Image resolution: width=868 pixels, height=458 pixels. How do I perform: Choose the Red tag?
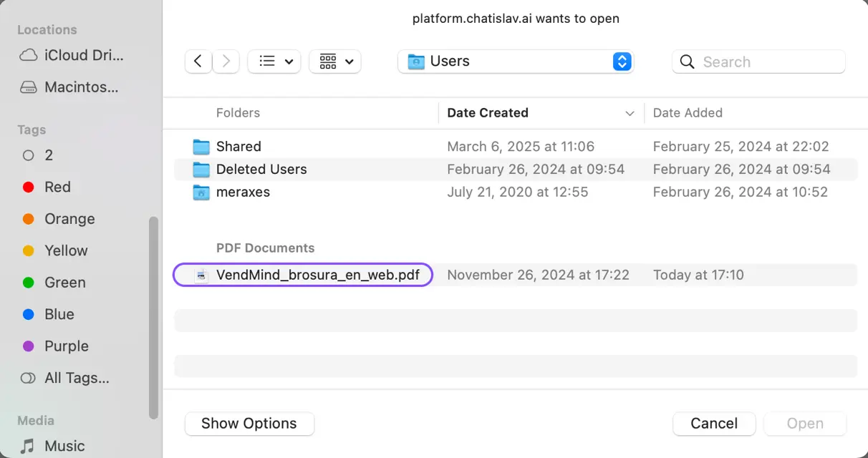pyautogui.click(x=57, y=187)
